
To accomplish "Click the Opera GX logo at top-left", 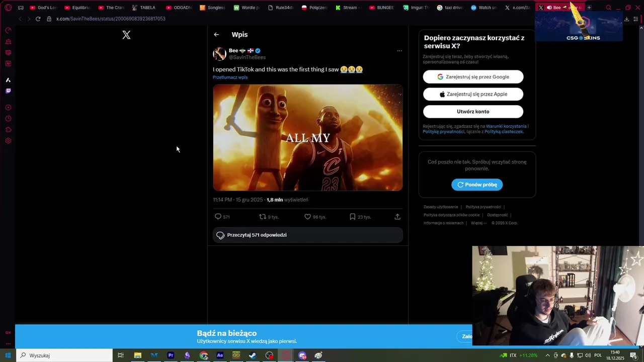I will tap(8, 8).
